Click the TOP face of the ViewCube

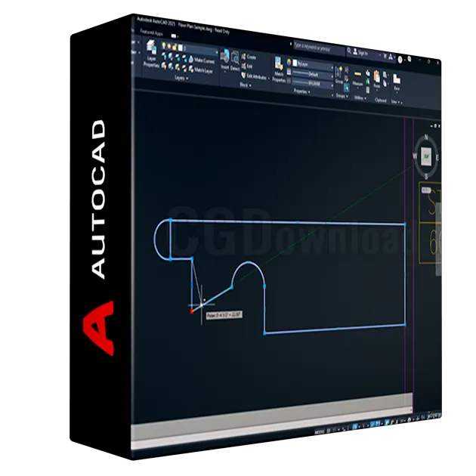pos(426,156)
